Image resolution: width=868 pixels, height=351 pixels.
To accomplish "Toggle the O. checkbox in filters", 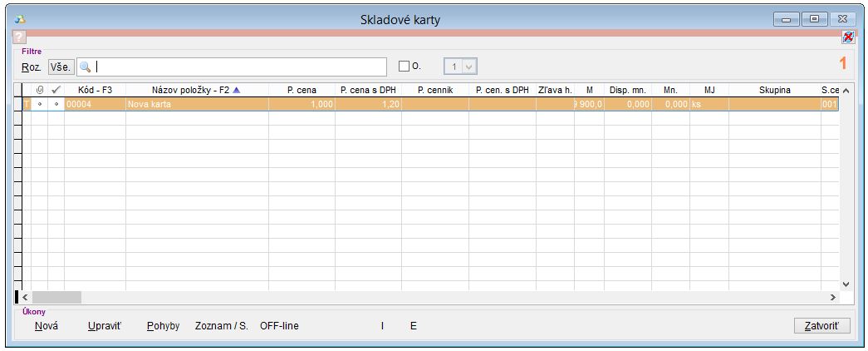I will point(405,67).
